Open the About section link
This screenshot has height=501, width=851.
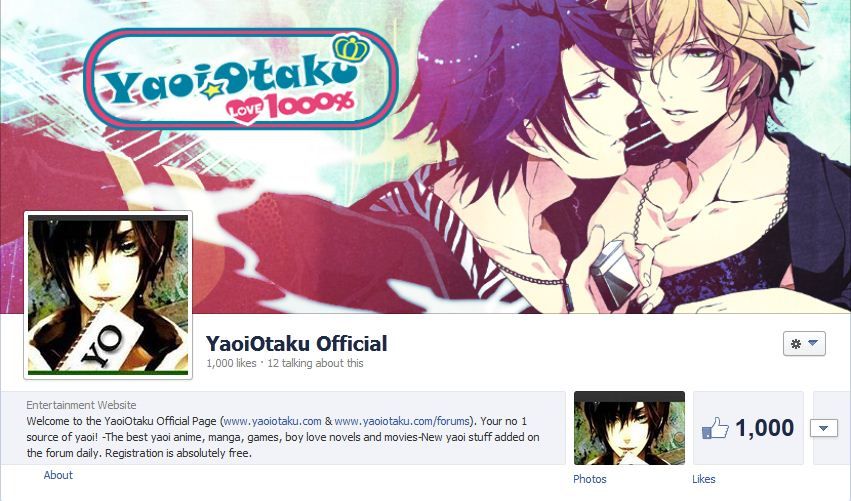point(58,475)
